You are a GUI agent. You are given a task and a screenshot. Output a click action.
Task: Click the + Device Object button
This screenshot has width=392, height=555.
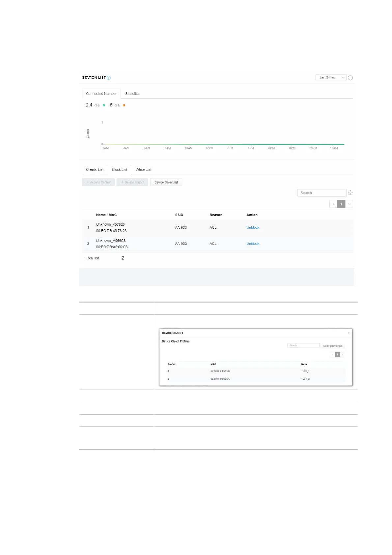coord(132,182)
